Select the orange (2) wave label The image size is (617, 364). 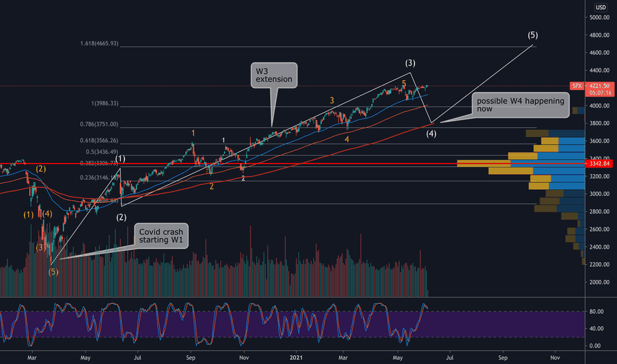coord(41,169)
